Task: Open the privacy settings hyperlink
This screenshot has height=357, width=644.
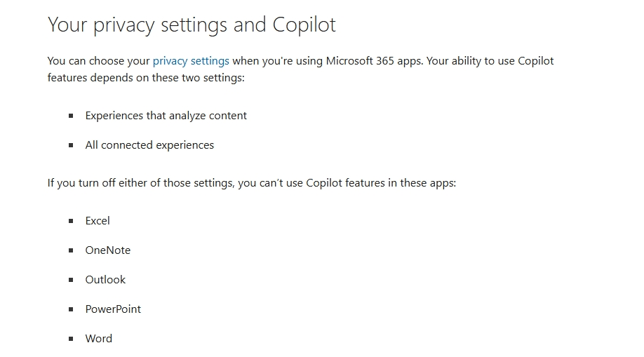Action: 191,61
